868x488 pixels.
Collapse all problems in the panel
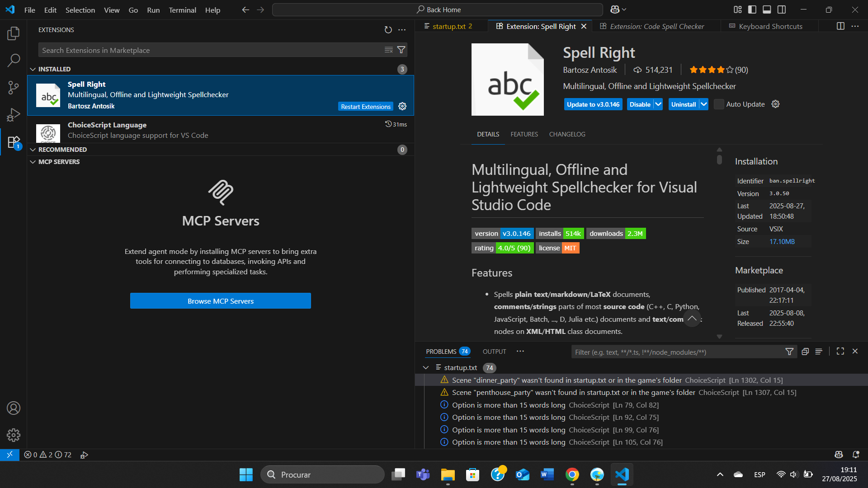click(805, 352)
